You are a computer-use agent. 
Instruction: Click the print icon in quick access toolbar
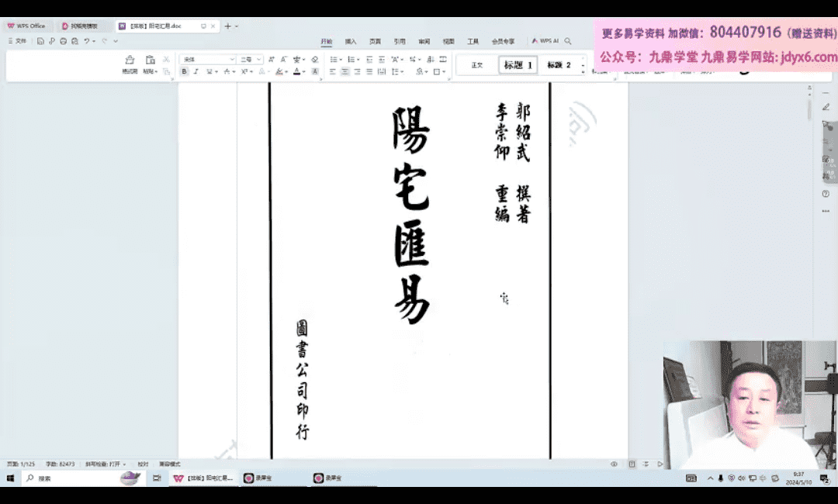pyautogui.click(x=62, y=41)
